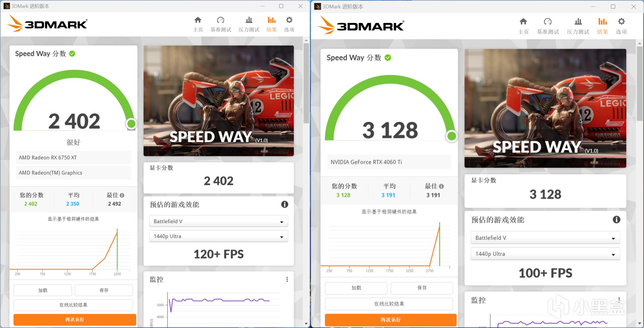This screenshot has width=644, height=328.
Task: Click 在线比较结果 button in left window
Action: tap(73, 305)
